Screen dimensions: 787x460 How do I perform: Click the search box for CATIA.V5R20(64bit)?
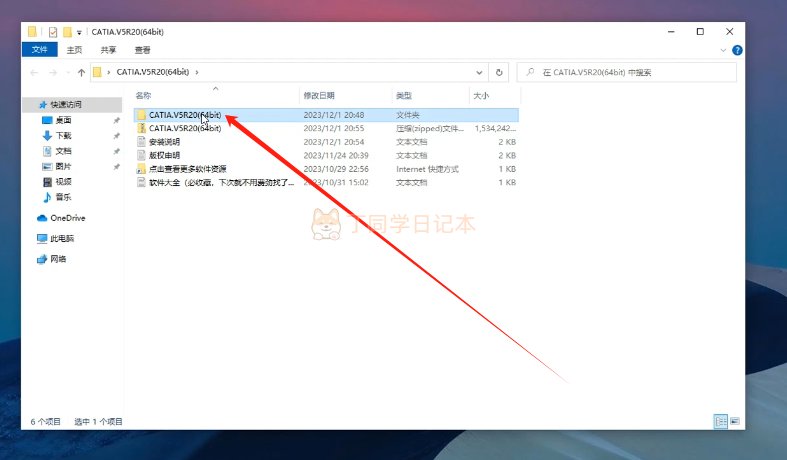(627, 72)
